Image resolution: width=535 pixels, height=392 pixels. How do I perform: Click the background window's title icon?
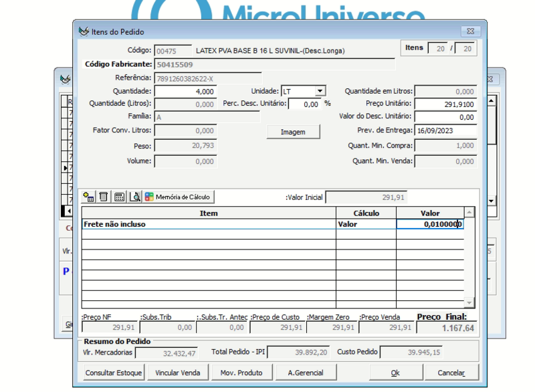(65, 79)
